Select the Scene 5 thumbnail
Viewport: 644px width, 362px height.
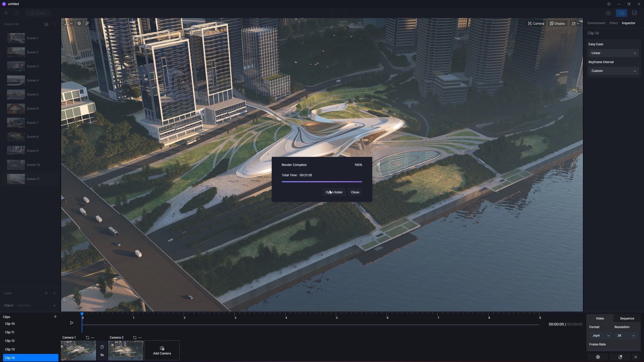point(15,94)
